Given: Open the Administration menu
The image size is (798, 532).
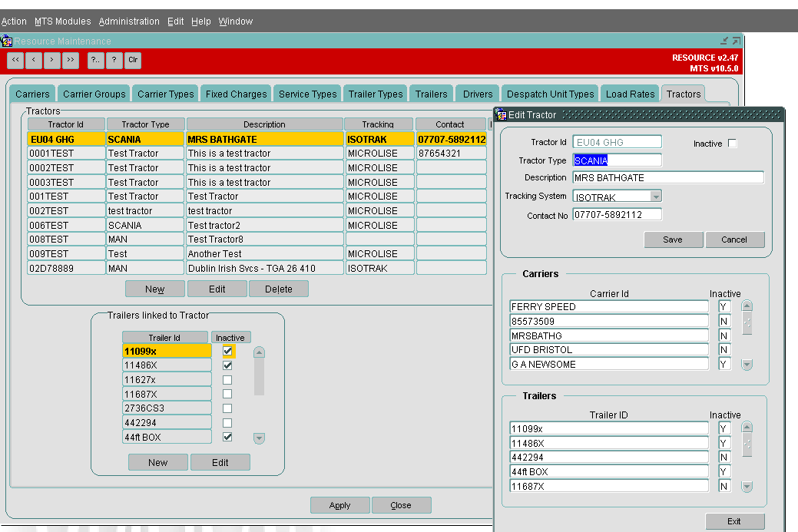Looking at the screenshot, I should 129,21.
